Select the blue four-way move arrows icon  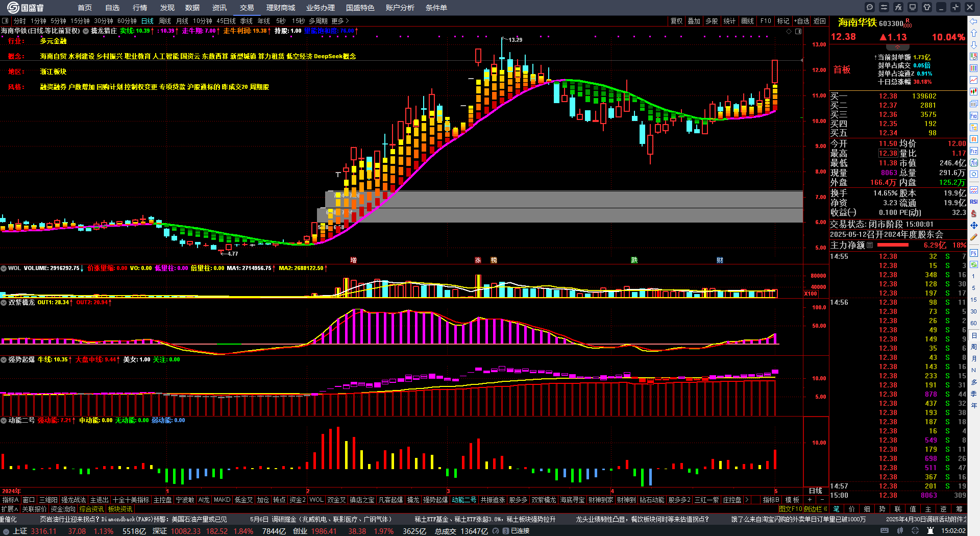click(974, 226)
